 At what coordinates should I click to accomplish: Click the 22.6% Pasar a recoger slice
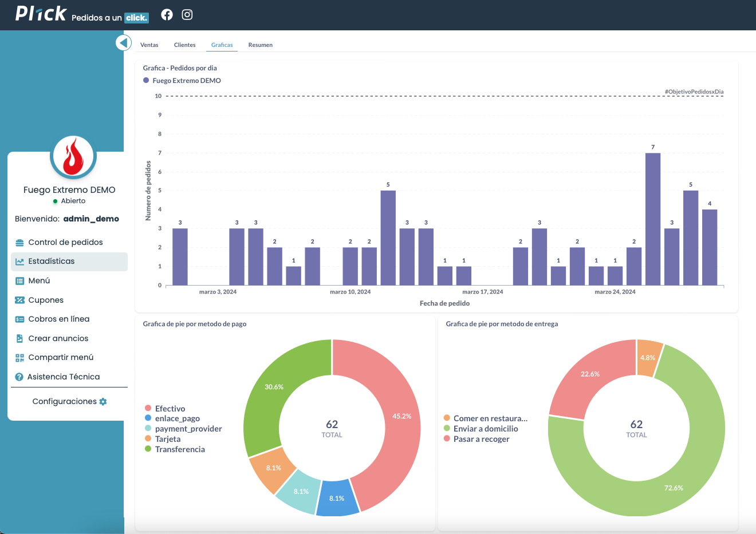click(x=590, y=374)
